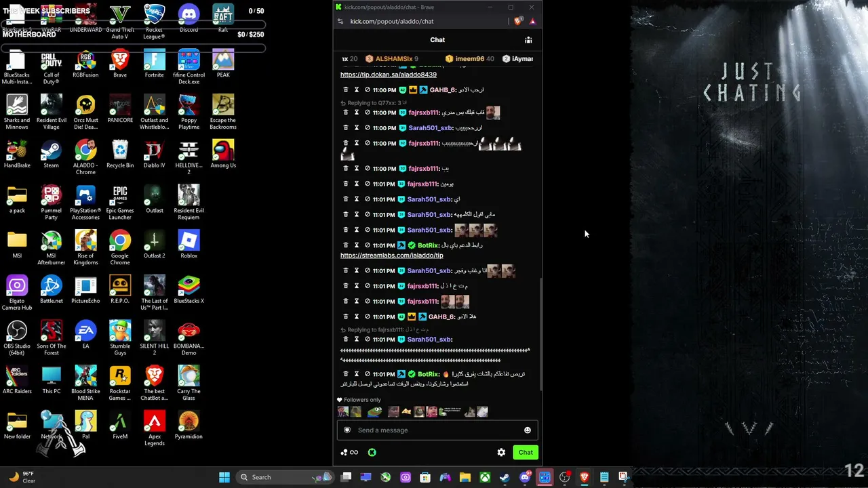Click the green Chat send button
Image resolution: width=868 pixels, height=488 pixels.
(526, 452)
